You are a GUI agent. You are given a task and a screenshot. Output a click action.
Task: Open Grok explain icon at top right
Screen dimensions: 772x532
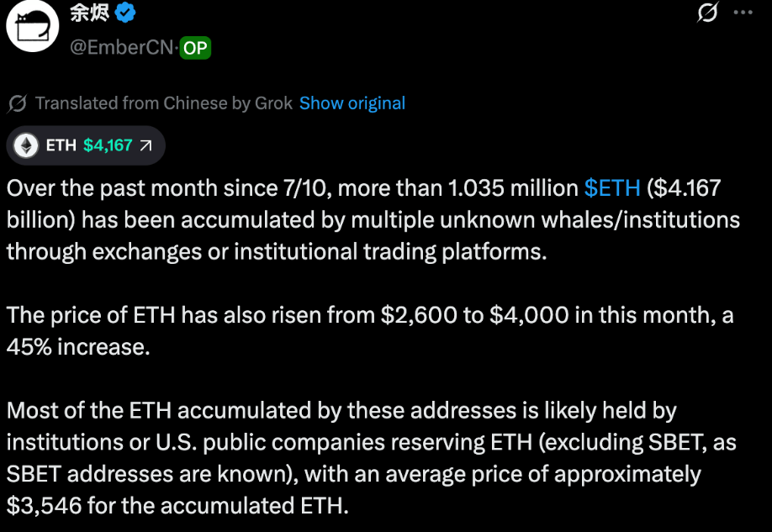(708, 13)
